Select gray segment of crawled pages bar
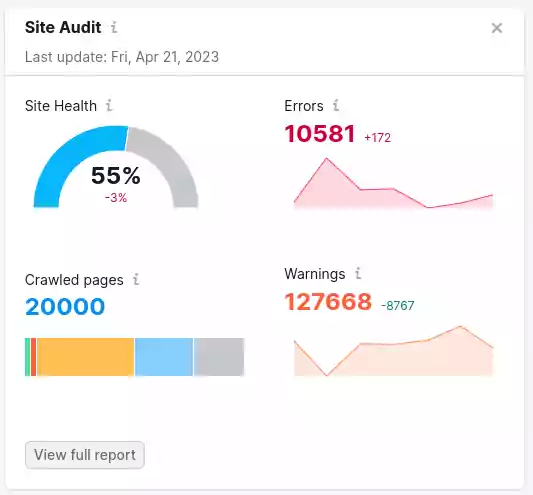Viewport: 533px width, 495px height. pyautogui.click(x=219, y=357)
